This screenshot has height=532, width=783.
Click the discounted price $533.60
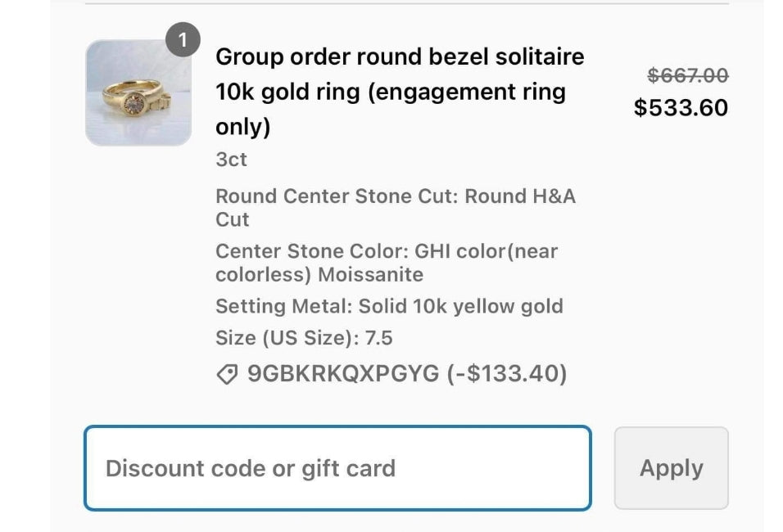(680, 107)
